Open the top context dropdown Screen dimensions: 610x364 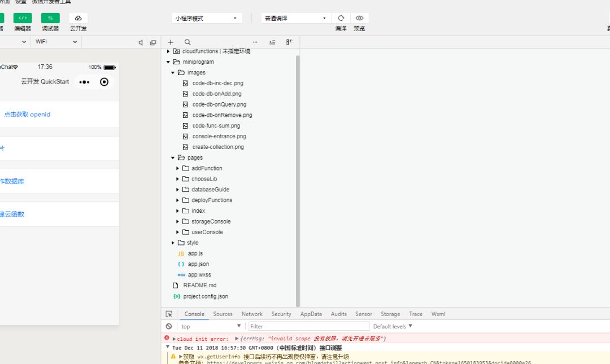pos(211,326)
